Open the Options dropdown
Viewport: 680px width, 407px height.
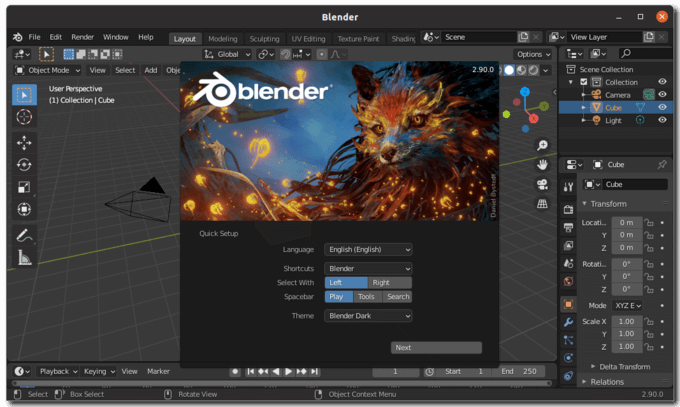point(533,54)
